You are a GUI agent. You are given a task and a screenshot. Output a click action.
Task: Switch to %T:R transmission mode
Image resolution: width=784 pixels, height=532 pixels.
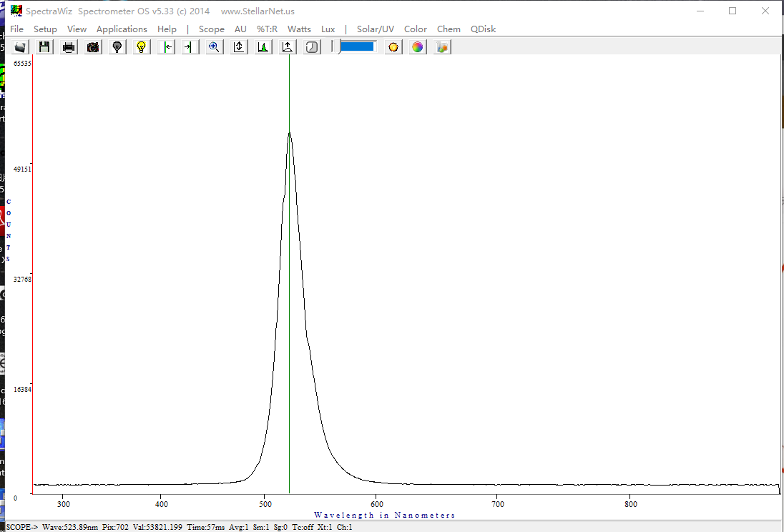click(x=267, y=29)
